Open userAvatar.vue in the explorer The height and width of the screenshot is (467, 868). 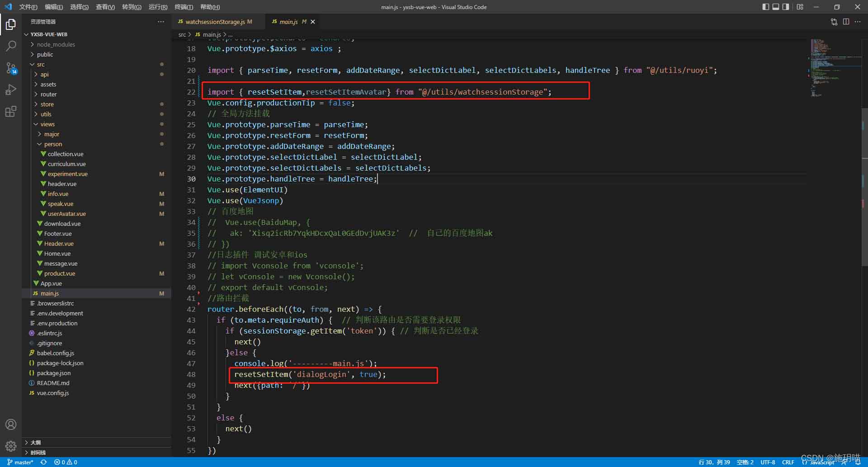tap(66, 214)
